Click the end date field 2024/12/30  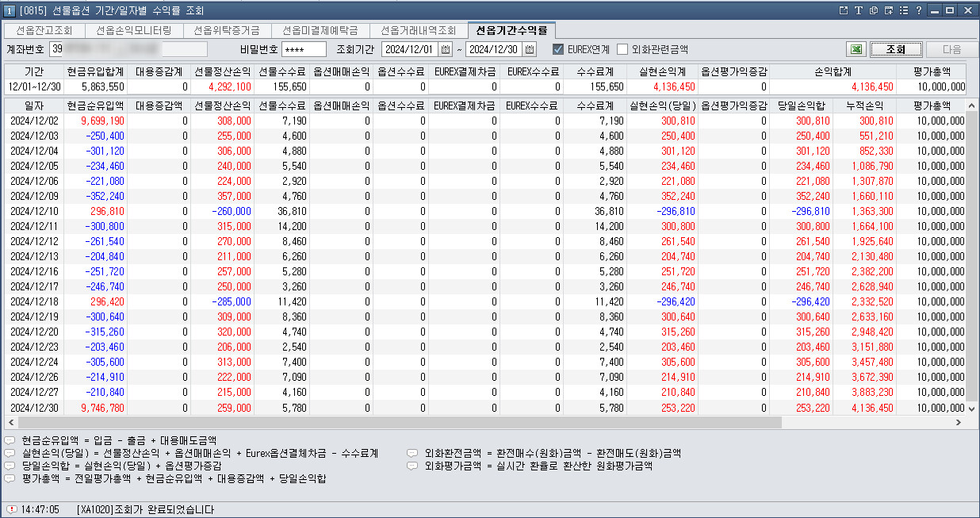pos(494,49)
